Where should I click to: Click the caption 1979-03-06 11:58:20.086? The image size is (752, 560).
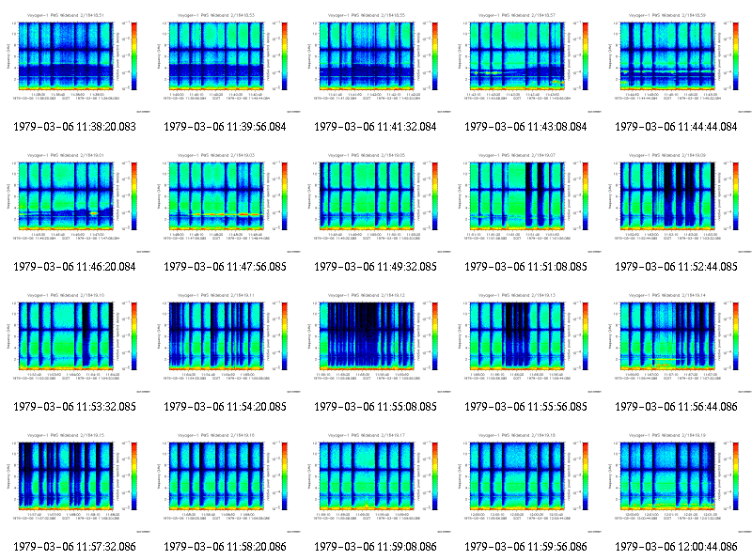tap(225, 547)
